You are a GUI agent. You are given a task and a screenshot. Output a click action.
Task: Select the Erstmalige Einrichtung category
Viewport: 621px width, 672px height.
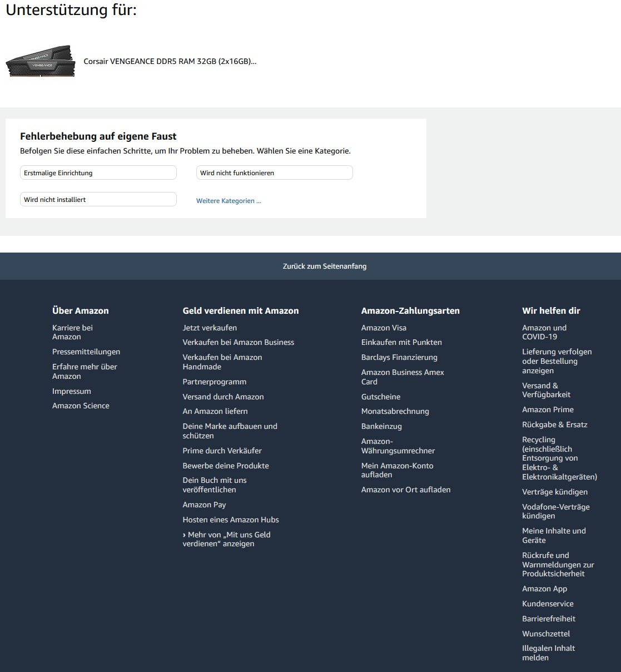[x=98, y=173]
